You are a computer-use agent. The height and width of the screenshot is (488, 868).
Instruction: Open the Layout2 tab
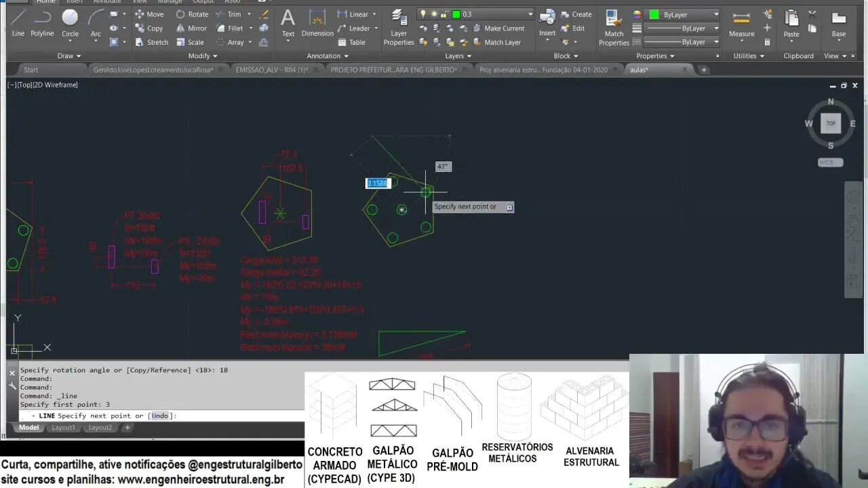click(100, 428)
